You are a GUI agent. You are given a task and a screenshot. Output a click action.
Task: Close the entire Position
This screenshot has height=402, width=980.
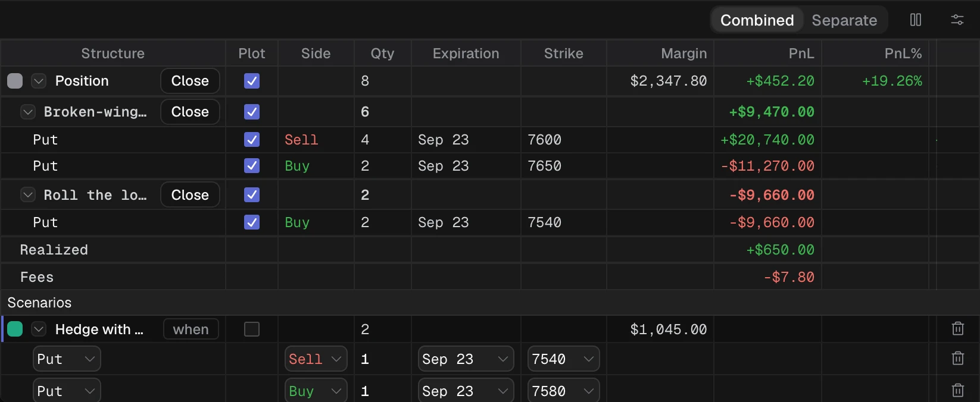point(190,81)
